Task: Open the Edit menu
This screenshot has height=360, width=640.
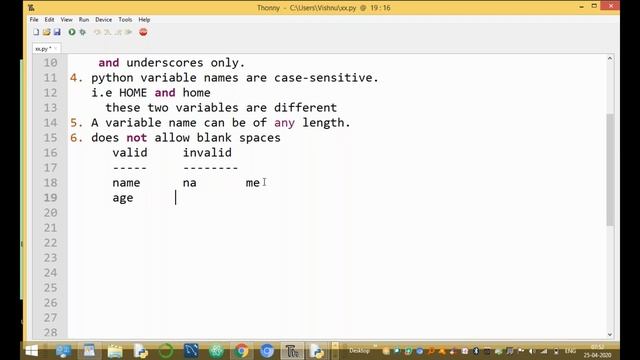Action: point(49,20)
